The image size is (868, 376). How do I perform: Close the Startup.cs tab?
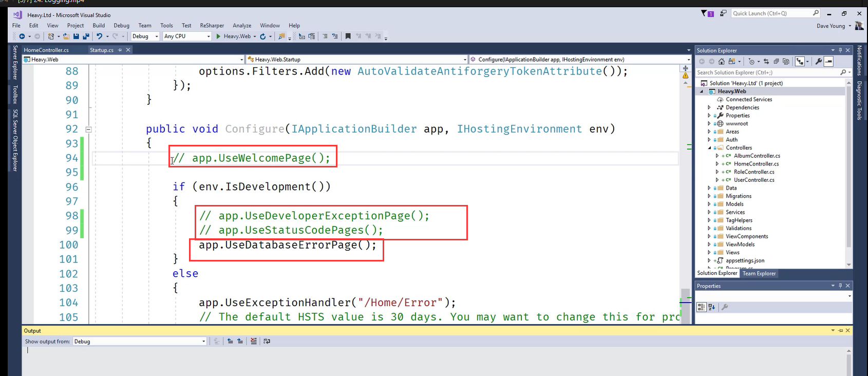[128, 50]
